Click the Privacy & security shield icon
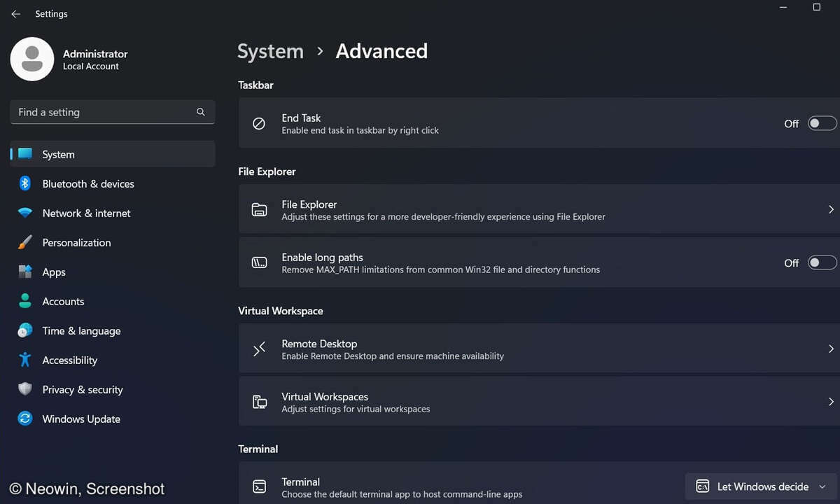 pyautogui.click(x=25, y=389)
